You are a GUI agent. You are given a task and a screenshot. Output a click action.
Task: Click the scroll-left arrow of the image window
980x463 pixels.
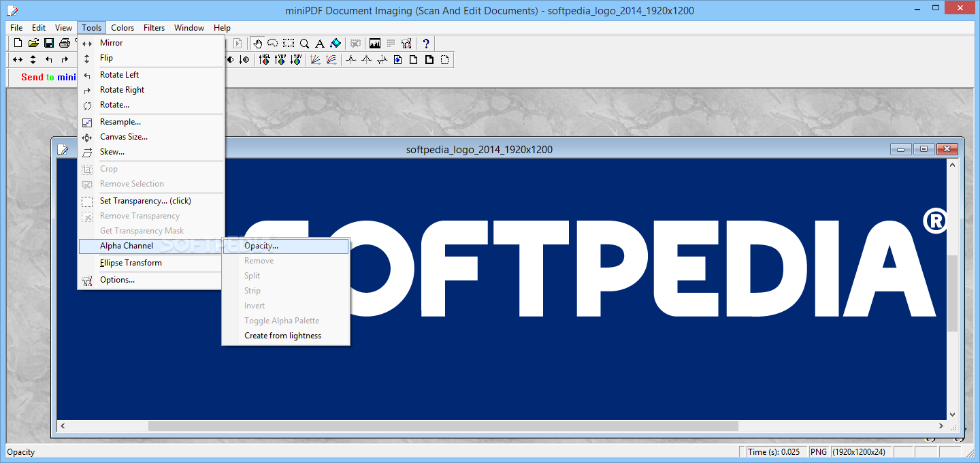pos(63,426)
